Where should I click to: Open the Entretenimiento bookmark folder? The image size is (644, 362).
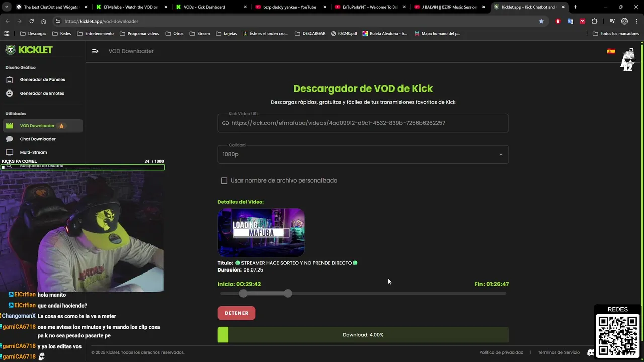pyautogui.click(x=96, y=34)
